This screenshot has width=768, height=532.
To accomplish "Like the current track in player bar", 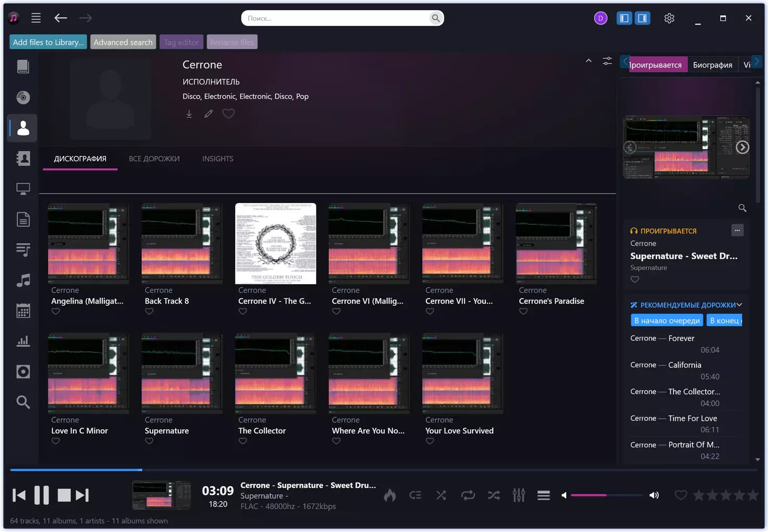I will pyautogui.click(x=681, y=495).
